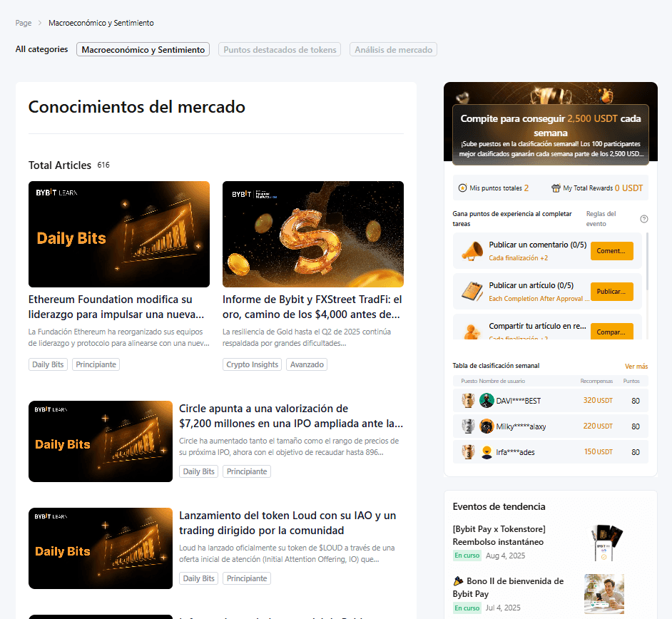Click the icon before Bono II de bienvenida

[458, 581]
